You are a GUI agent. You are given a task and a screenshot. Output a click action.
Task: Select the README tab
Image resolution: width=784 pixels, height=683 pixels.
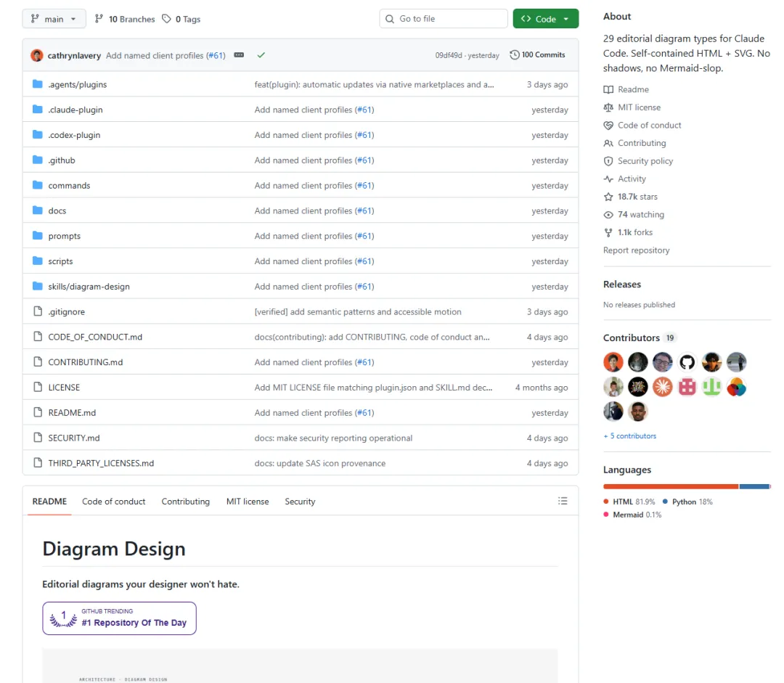coord(49,501)
